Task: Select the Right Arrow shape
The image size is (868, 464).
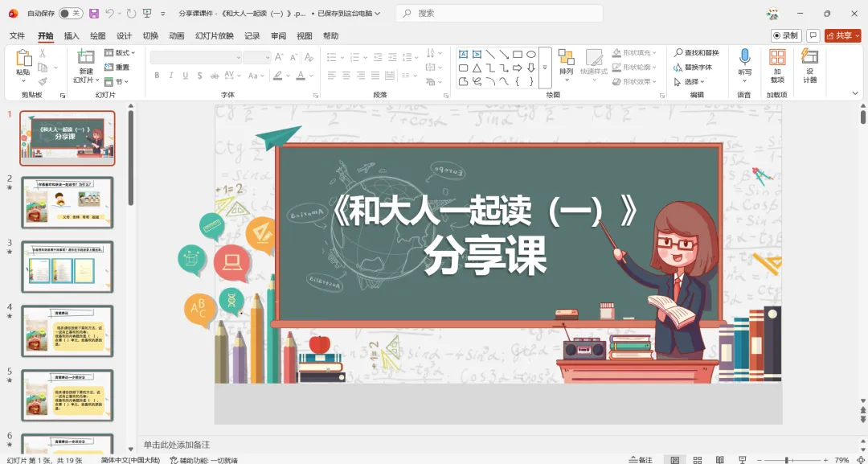Action: click(x=518, y=68)
